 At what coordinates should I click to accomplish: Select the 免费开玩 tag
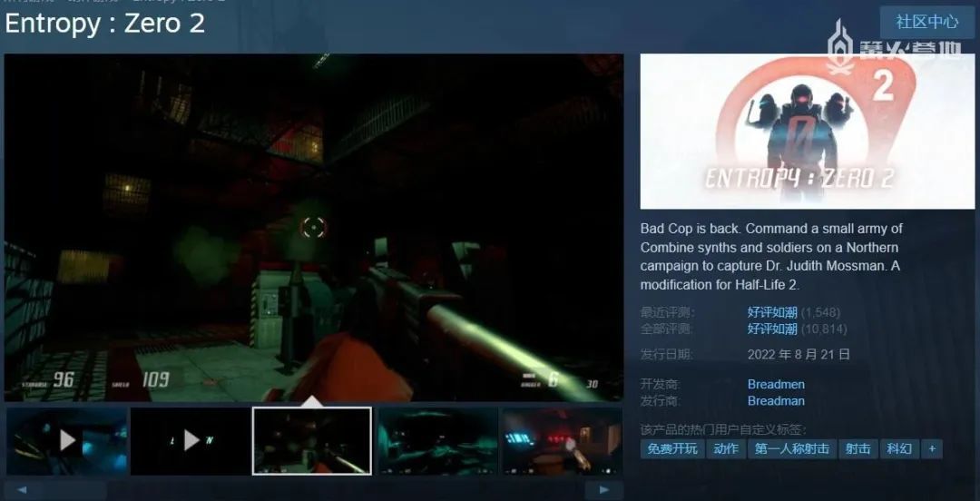click(x=671, y=448)
